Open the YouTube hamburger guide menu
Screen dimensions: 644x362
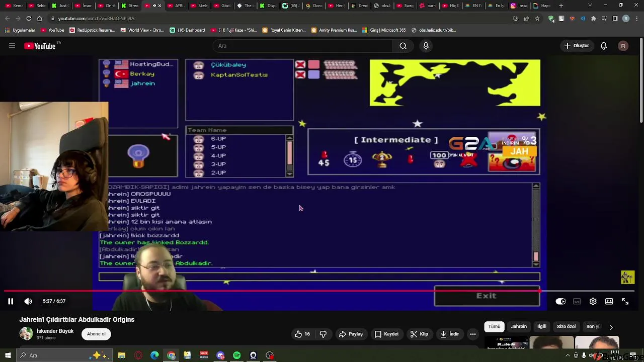(12, 46)
